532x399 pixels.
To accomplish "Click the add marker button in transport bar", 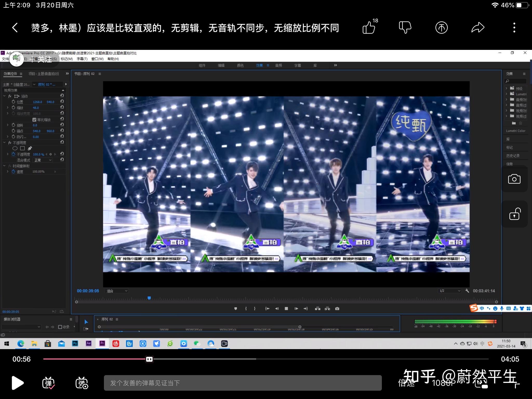I will click(x=236, y=309).
